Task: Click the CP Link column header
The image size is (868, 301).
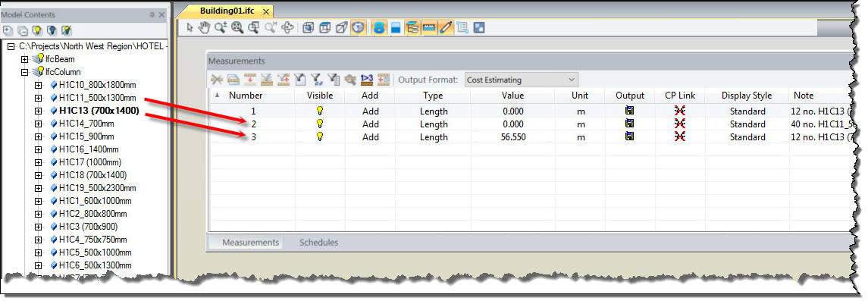Action: (x=680, y=96)
